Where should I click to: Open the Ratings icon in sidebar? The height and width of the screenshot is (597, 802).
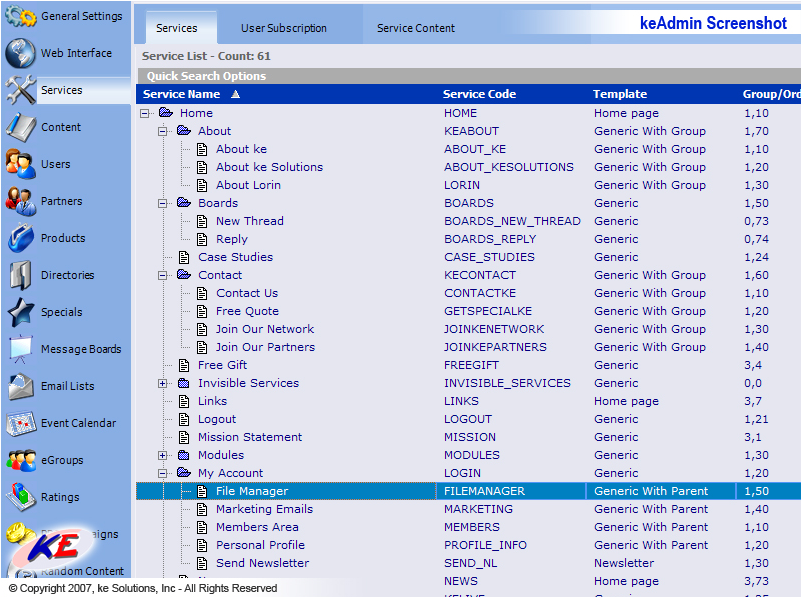[x=21, y=498]
